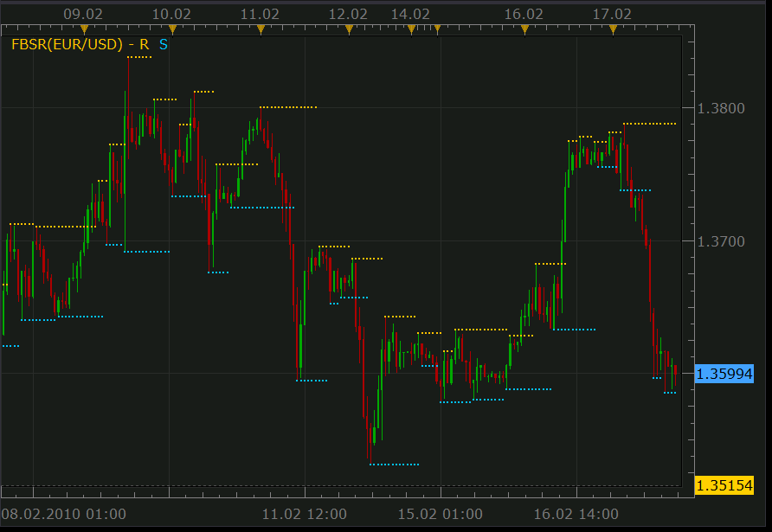Click the day marker triangle under 09.02

tap(84, 29)
